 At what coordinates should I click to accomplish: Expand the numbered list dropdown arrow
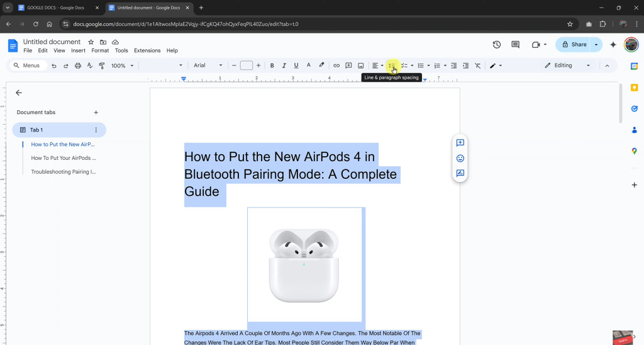(x=445, y=66)
